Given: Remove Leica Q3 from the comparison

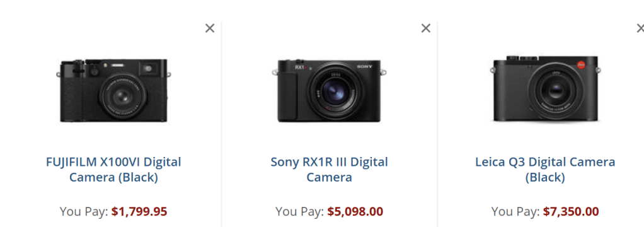Looking at the screenshot, I should point(640,28).
